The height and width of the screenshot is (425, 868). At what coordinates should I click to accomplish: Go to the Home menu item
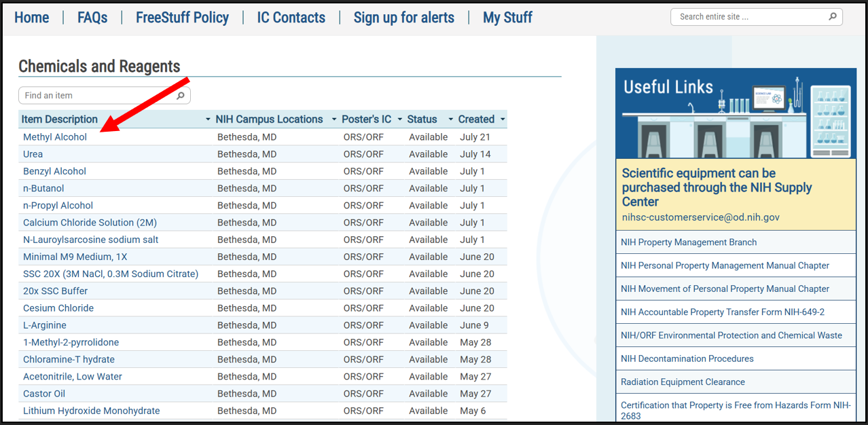[31, 18]
